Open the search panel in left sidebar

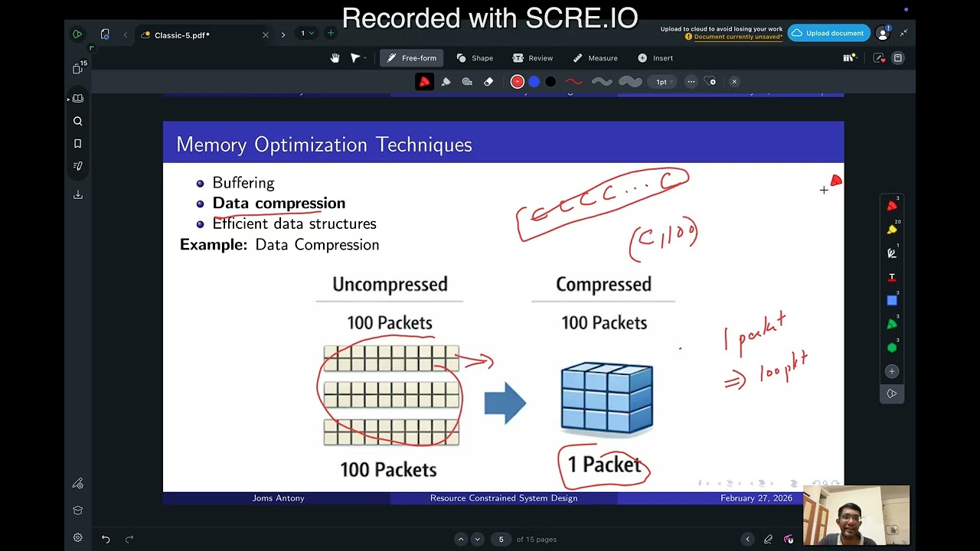tap(77, 121)
